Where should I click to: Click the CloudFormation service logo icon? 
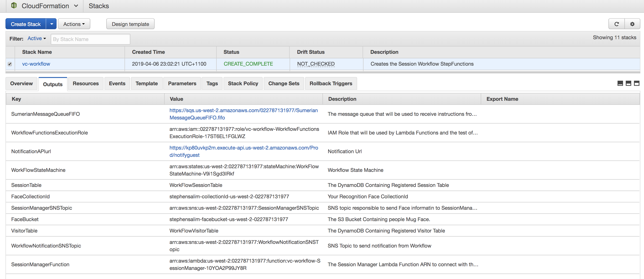pyautogui.click(x=14, y=5)
